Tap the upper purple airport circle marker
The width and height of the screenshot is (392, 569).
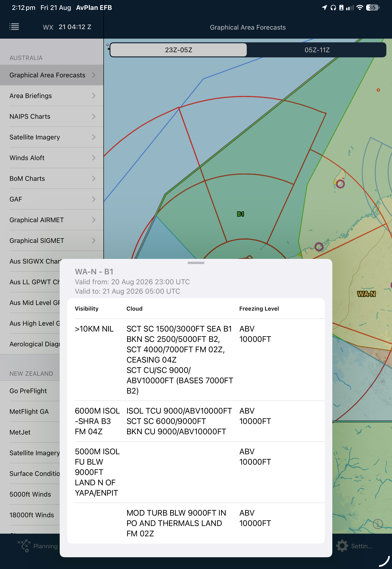point(340,184)
